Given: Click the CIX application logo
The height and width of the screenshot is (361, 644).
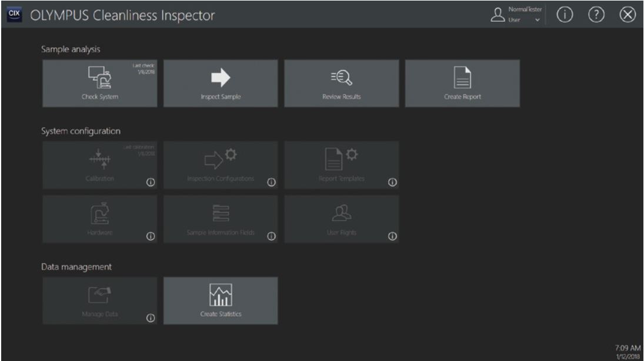Looking at the screenshot, I should tap(14, 14).
